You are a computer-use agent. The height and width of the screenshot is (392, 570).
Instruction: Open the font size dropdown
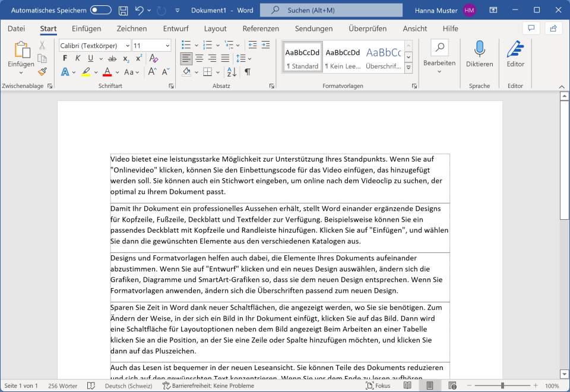click(167, 46)
